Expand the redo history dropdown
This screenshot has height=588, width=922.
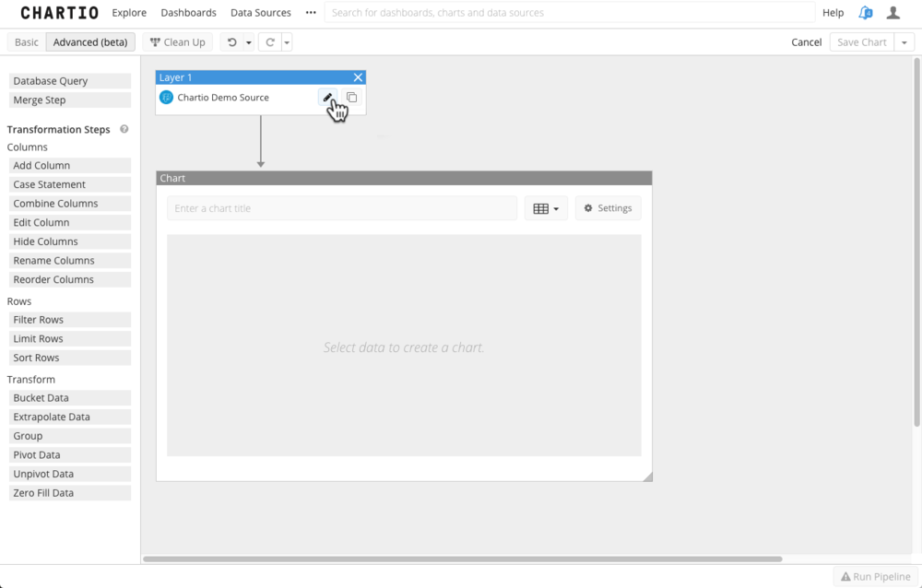click(x=287, y=42)
